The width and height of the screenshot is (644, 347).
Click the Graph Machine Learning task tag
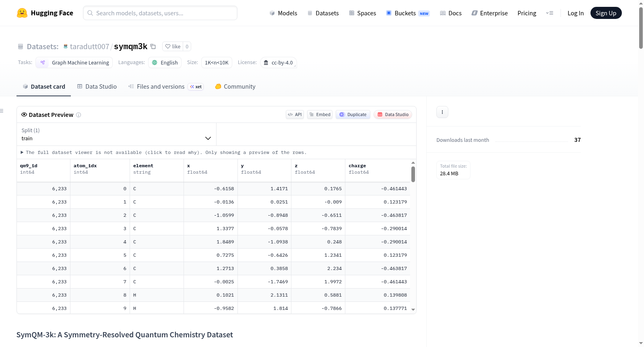pyautogui.click(x=74, y=62)
